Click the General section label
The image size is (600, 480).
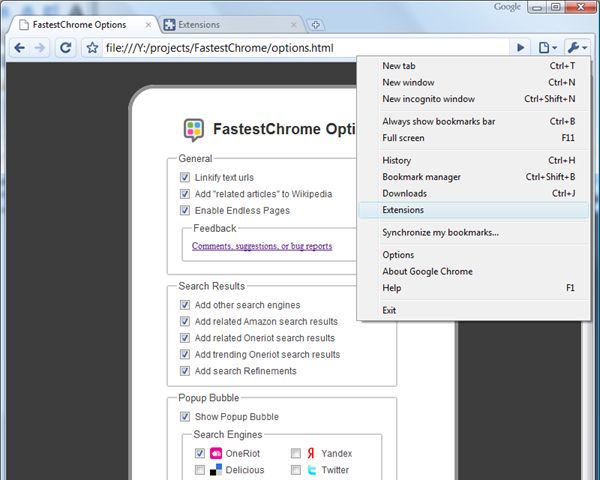(x=195, y=158)
